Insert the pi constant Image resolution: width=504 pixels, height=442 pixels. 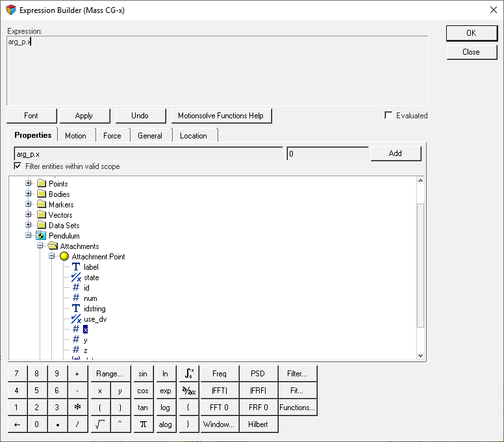pos(143,424)
